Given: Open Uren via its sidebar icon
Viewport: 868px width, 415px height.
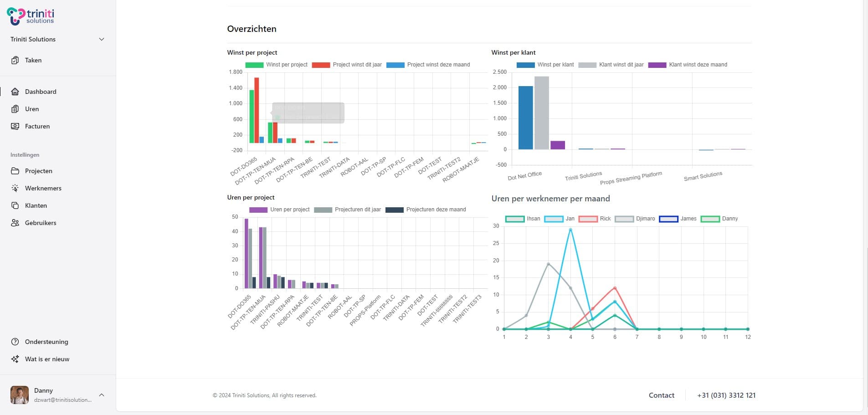Looking at the screenshot, I should tap(15, 109).
